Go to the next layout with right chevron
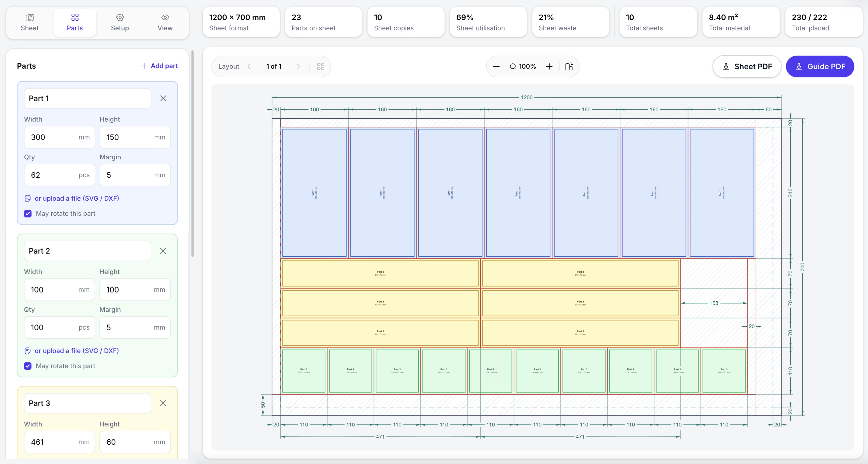868x464 pixels. point(298,66)
